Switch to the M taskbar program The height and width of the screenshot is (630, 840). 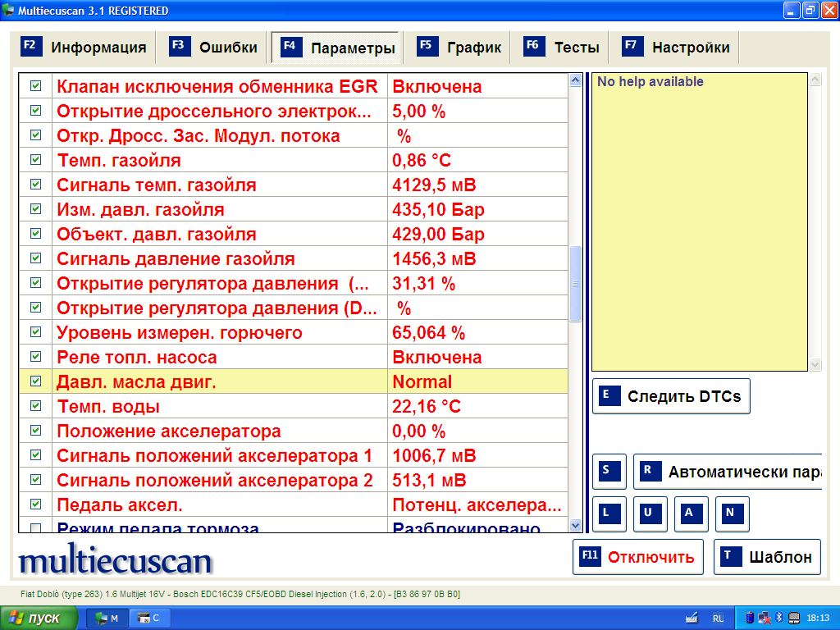[107, 619]
